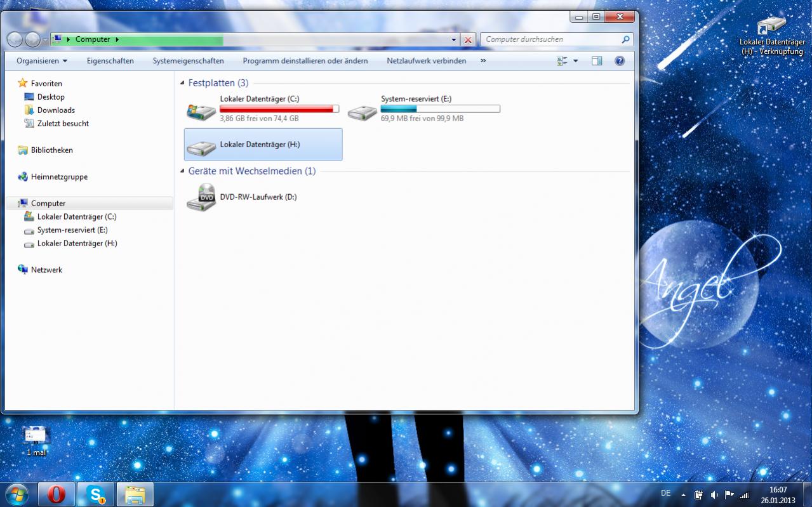812x507 pixels.
Task: Change the view with the view icon
Action: pyautogui.click(x=562, y=61)
